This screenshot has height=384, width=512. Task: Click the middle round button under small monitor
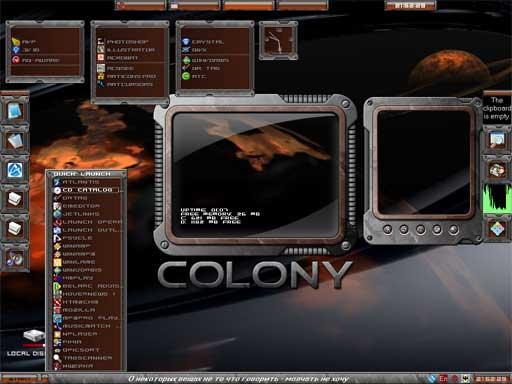click(420, 229)
